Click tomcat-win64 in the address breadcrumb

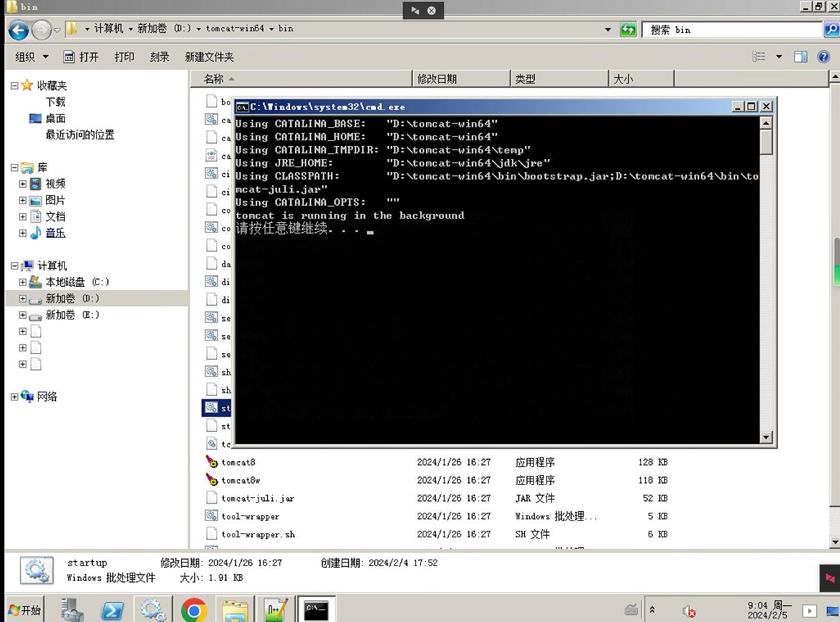click(235, 29)
